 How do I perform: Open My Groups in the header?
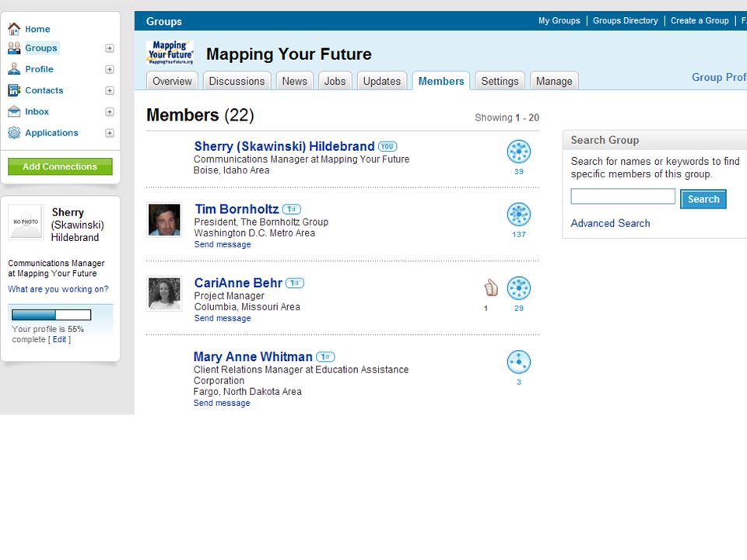click(559, 21)
